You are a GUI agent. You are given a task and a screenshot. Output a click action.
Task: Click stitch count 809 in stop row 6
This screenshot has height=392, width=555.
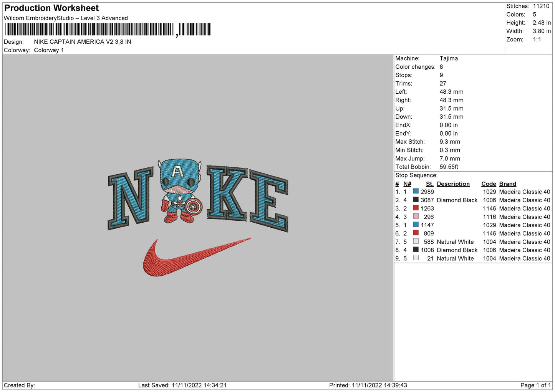[429, 233]
